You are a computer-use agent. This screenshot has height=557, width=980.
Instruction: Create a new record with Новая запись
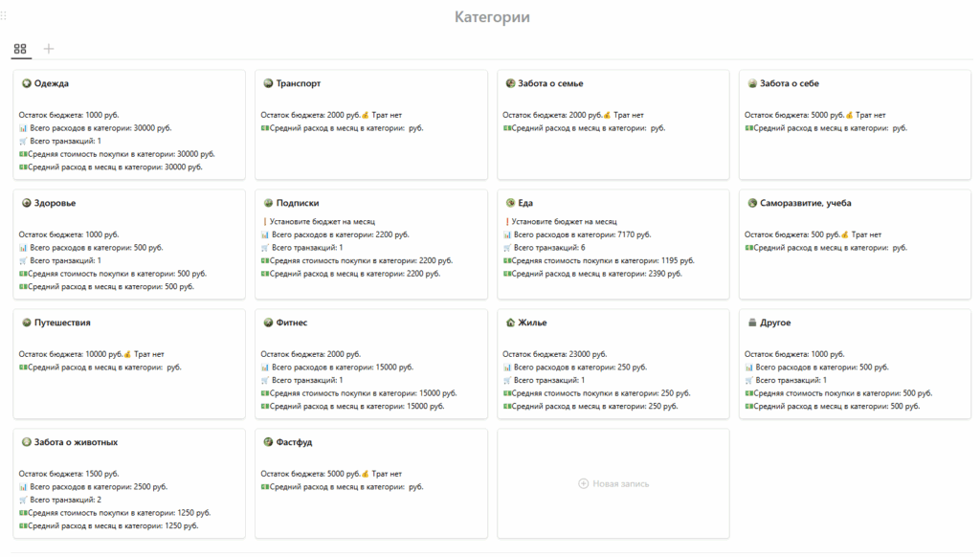point(613,484)
